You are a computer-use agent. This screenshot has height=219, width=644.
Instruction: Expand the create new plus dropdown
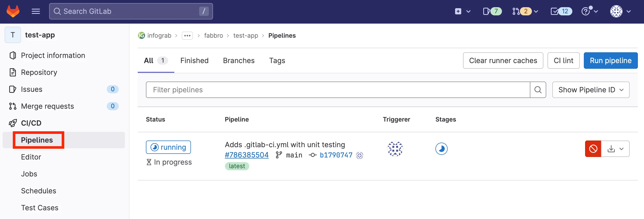(463, 11)
